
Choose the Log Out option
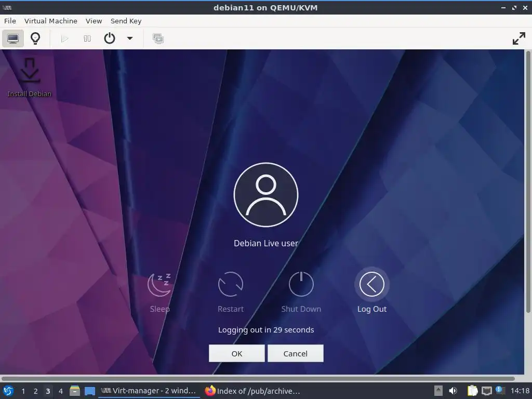(372, 291)
